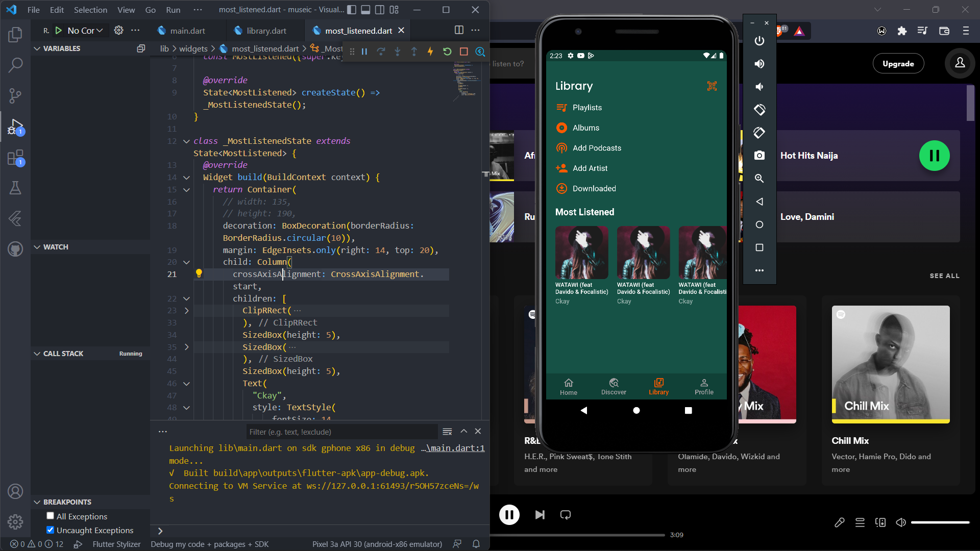Image resolution: width=980 pixels, height=551 pixels.
Task: Open the widget inspector icon in debug toolbar
Action: (480, 52)
